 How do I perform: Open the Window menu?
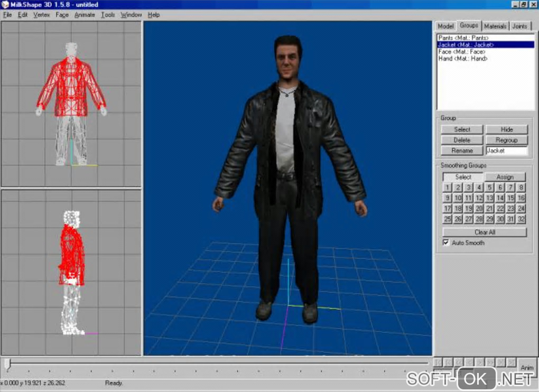coord(131,15)
